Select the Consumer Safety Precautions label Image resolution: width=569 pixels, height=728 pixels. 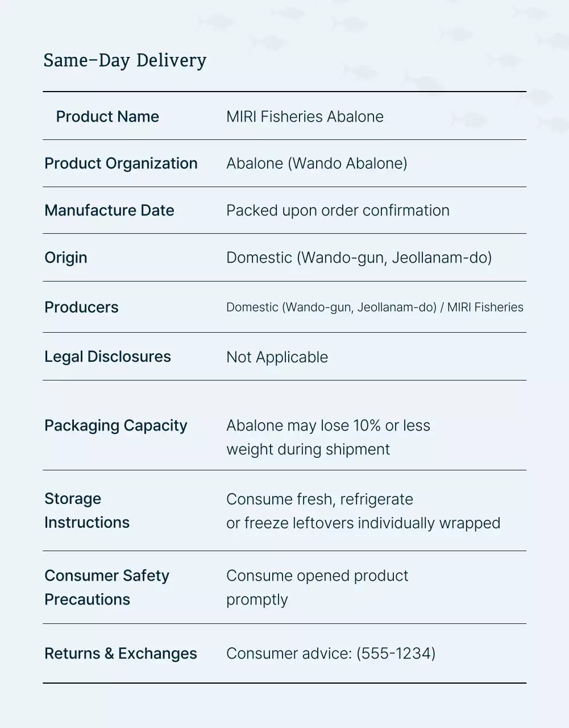click(107, 587)
